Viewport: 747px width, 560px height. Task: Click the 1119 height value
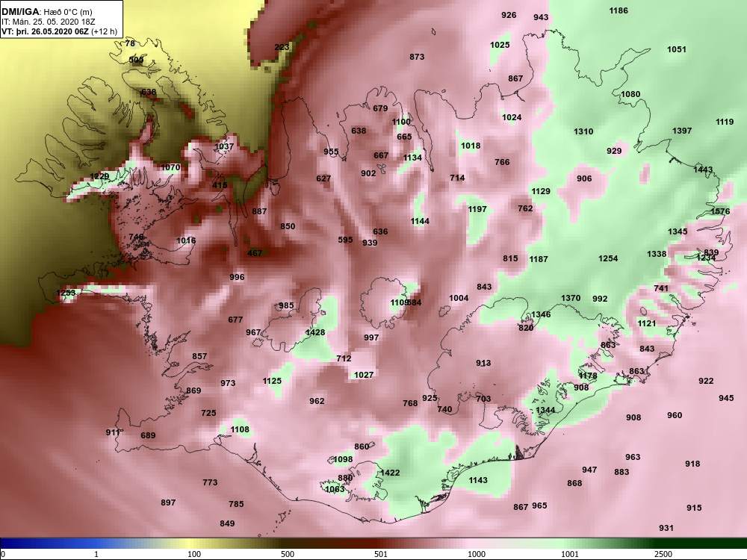coord(724,122)
